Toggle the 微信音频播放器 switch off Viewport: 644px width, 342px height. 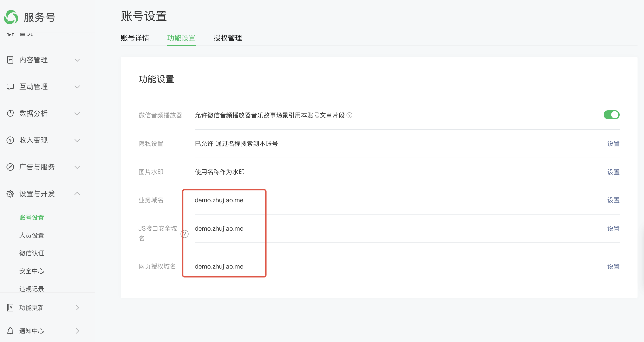tap(611, 115)
